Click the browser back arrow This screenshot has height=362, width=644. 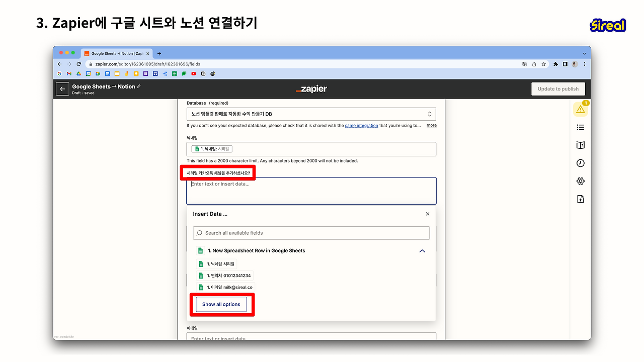click(60, 64)
